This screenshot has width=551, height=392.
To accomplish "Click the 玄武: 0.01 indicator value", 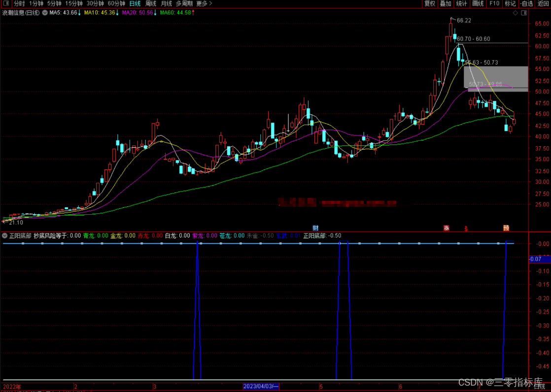I will click(288, 236).
